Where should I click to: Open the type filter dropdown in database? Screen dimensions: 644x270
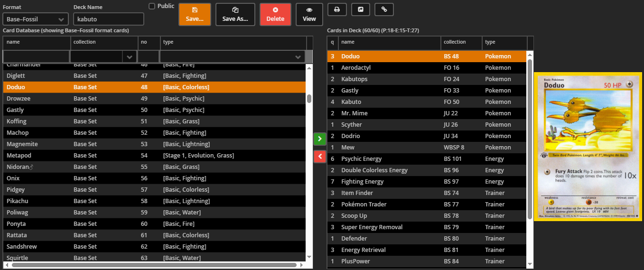click(298, 57)
